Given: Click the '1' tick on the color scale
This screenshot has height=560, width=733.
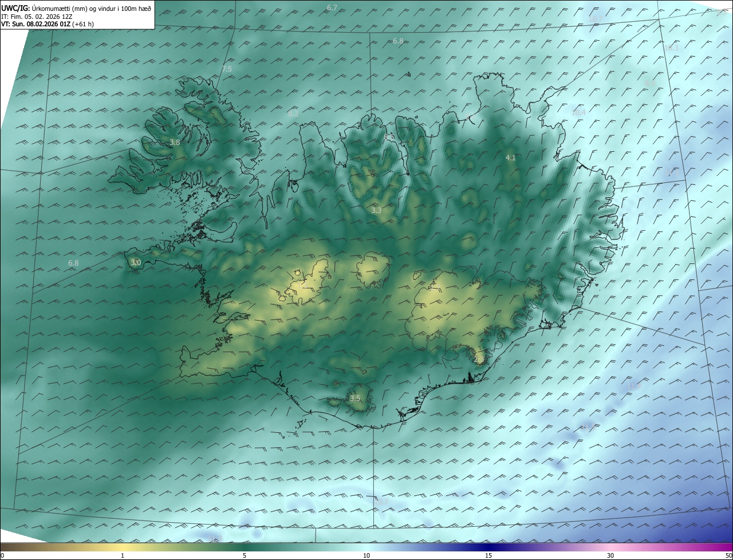Looking at the screenshot, I should 123,555.
